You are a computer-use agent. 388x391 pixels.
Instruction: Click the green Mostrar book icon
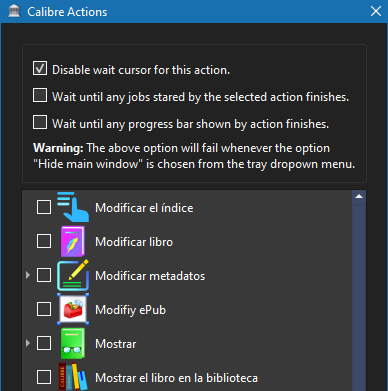[73, 343]
